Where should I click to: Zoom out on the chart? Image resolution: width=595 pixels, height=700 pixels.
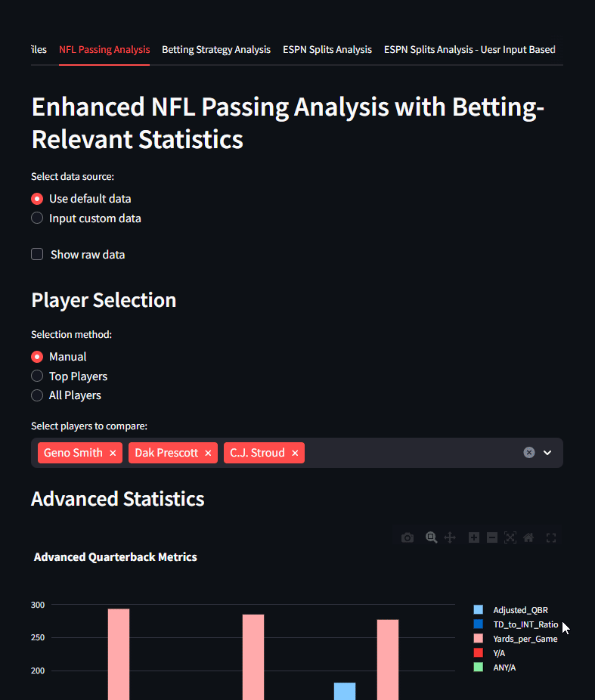click(491, 537)
